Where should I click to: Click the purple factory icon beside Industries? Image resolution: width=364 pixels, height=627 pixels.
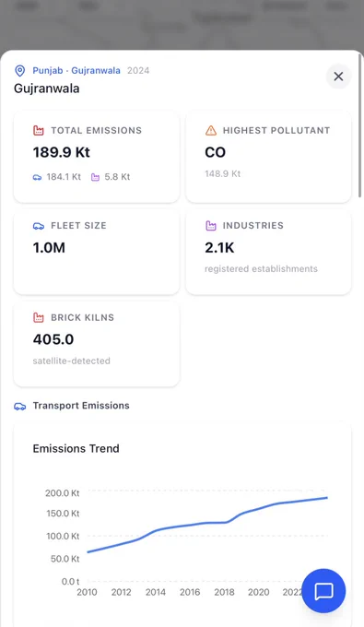(x=211, y=226)
